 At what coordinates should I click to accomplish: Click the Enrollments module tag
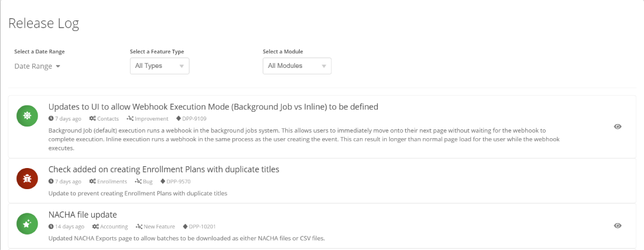112,181
